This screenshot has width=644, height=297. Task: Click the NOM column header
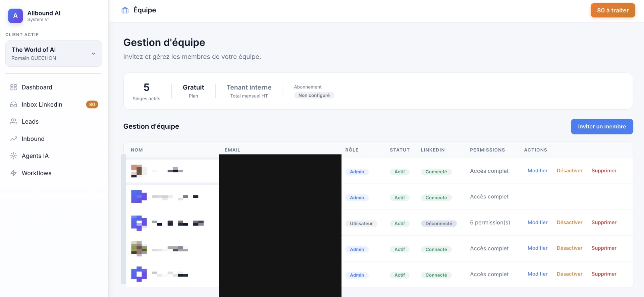tap(137, 150)
